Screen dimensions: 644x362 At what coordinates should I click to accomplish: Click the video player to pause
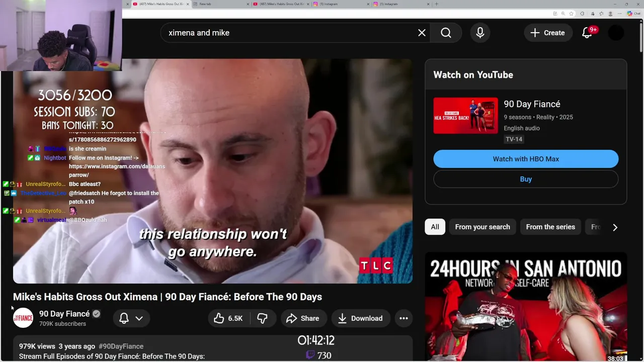coord(212,171)
